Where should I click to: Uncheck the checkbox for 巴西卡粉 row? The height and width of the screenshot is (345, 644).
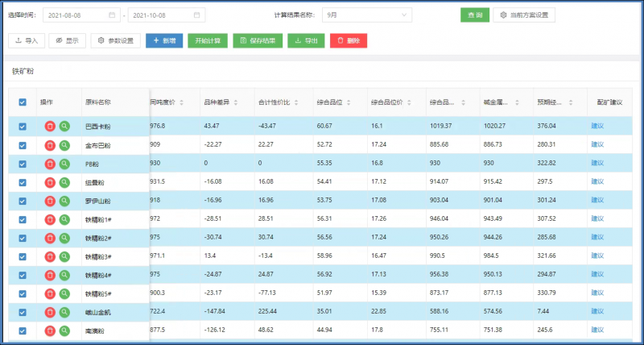23,126
